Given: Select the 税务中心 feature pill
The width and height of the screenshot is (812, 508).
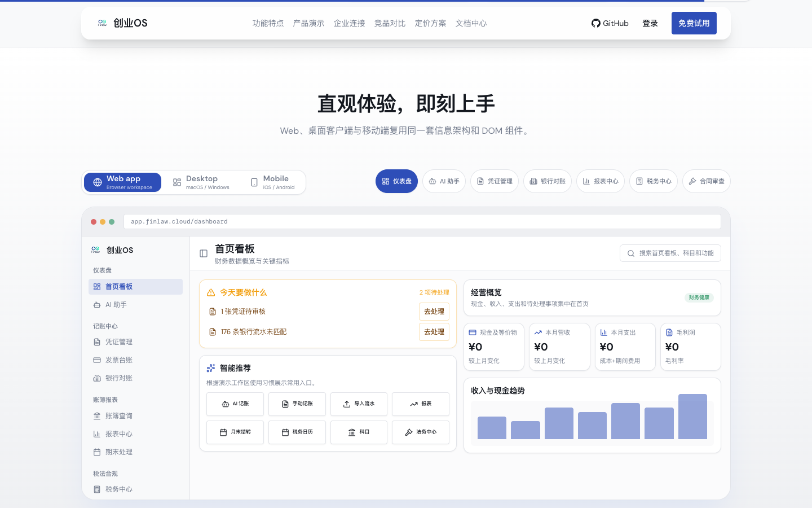Looking at the screenshot, I should pos(654,181).
